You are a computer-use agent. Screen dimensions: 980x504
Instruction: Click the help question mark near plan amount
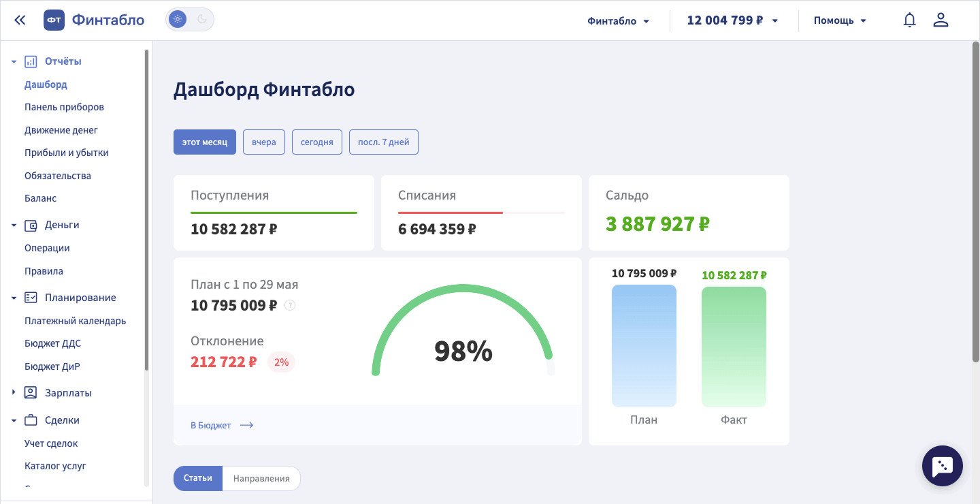coord(290,305)
